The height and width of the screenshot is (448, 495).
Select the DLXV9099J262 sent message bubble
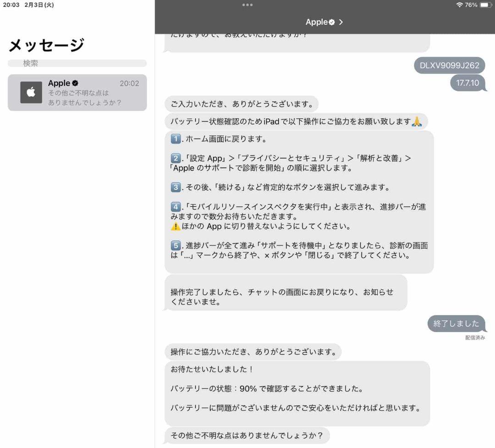(x=450, y=65)
